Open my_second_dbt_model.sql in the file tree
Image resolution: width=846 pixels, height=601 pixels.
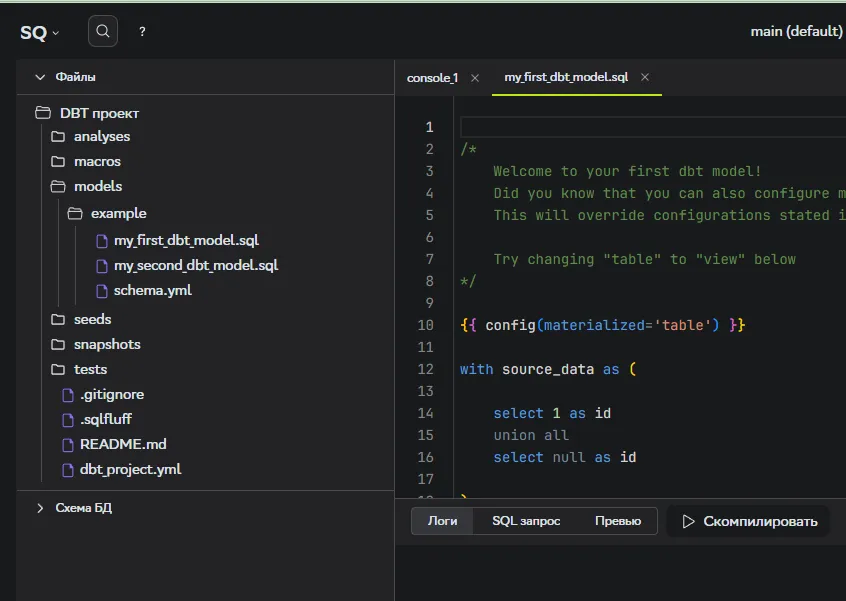pos(195,266)
